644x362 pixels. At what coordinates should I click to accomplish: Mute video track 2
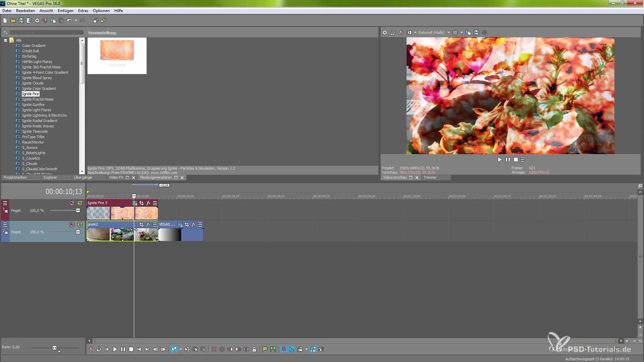click(72, 225)
